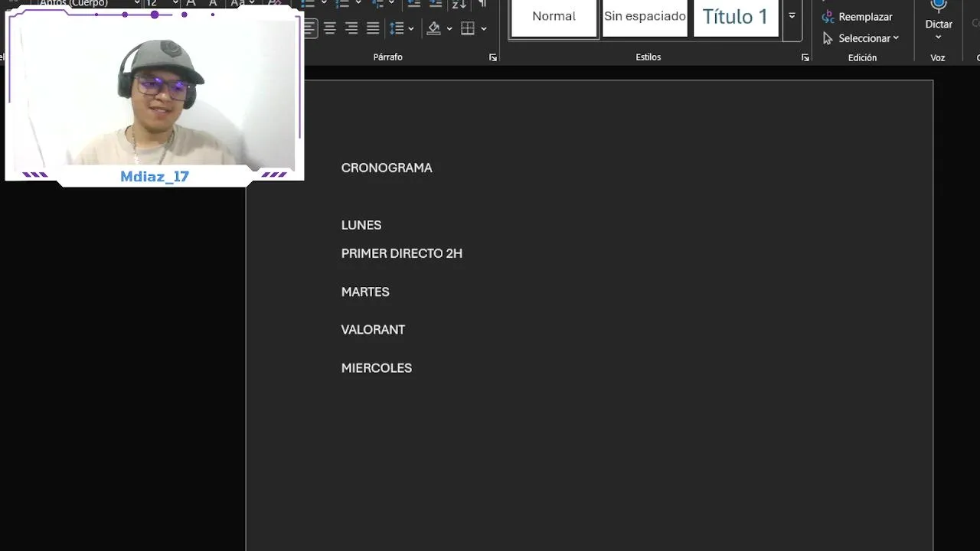Viewport: 980px width, 551px height.
Task: Open Dictar options arrow
Action: click(x=939, y=37)
